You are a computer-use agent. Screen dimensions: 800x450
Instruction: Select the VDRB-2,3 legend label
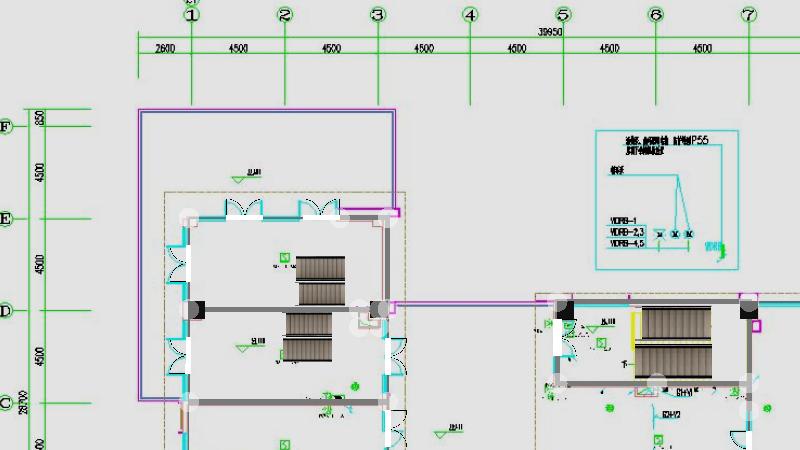pos(627,232)
